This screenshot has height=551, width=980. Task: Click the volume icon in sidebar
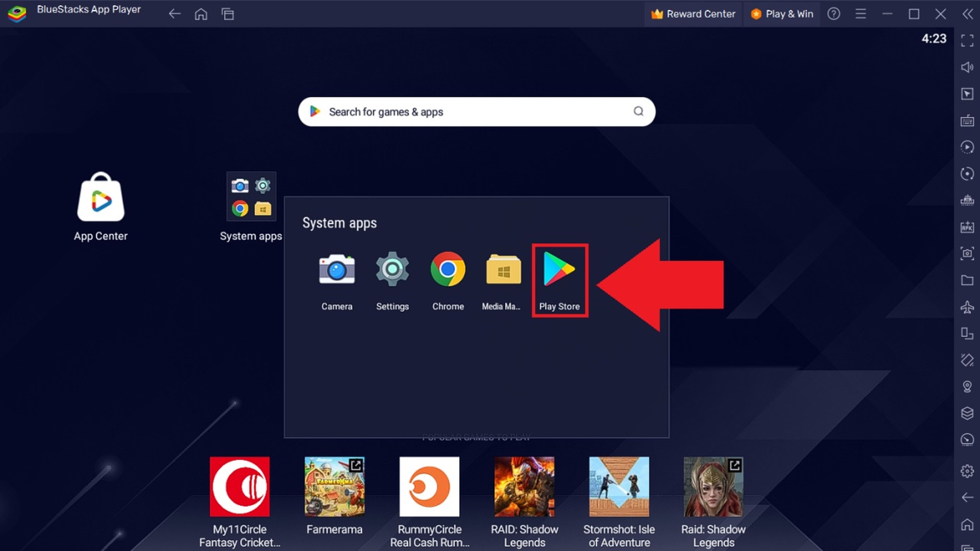(967, 67)
